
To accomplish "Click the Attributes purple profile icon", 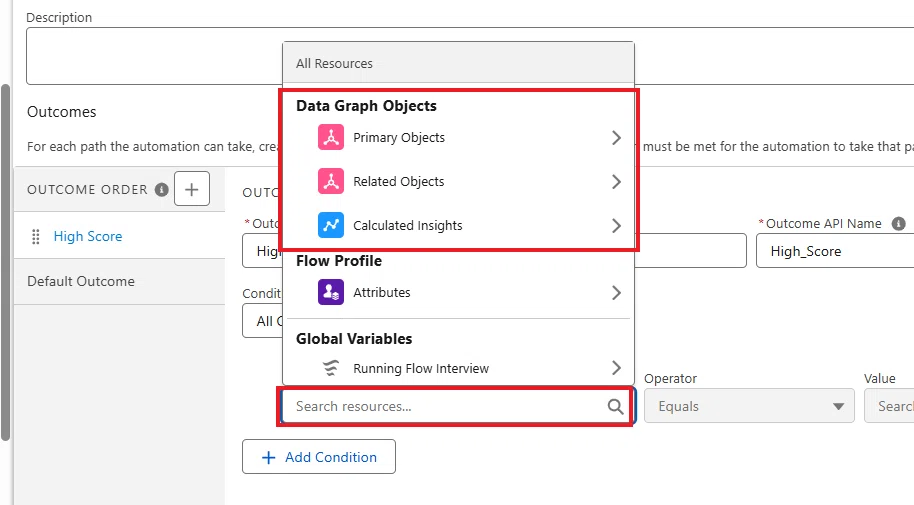I will tap(331, 292).
